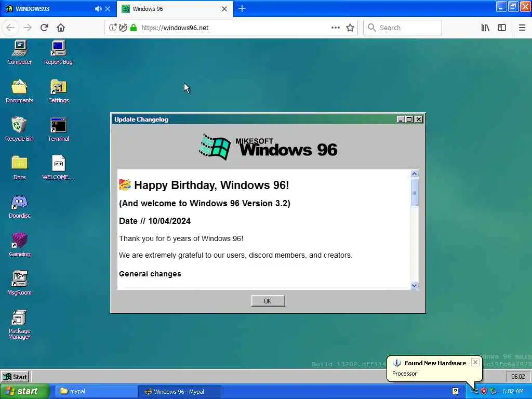Go to the browser Home page
The width and height of the screenshot is (532, 399).
61,28
